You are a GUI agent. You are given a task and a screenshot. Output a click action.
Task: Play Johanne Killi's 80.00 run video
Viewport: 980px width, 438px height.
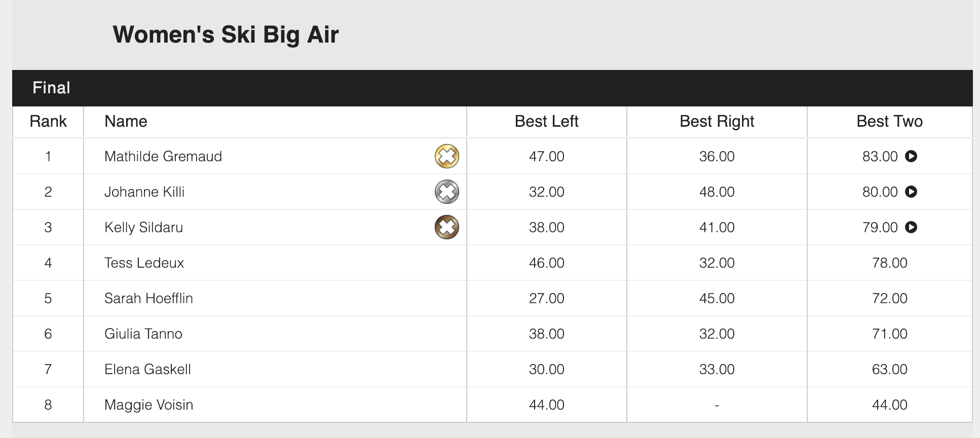pyautogui.click(x=911, y=192)
